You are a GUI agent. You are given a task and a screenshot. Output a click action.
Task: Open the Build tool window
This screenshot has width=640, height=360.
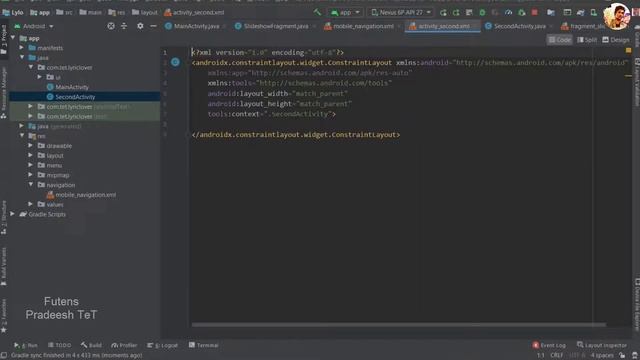(91, 345)
